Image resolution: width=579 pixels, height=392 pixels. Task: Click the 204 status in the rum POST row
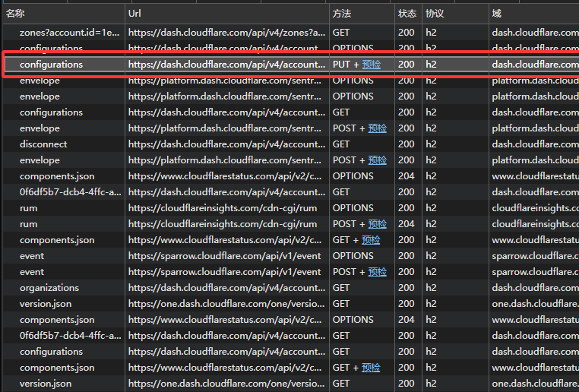tap(407, 224)
